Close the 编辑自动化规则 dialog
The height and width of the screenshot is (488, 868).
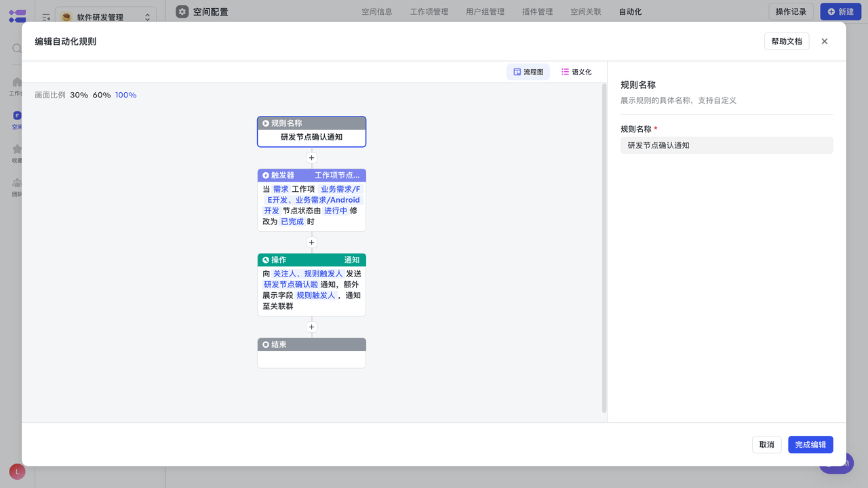[825, 41]
